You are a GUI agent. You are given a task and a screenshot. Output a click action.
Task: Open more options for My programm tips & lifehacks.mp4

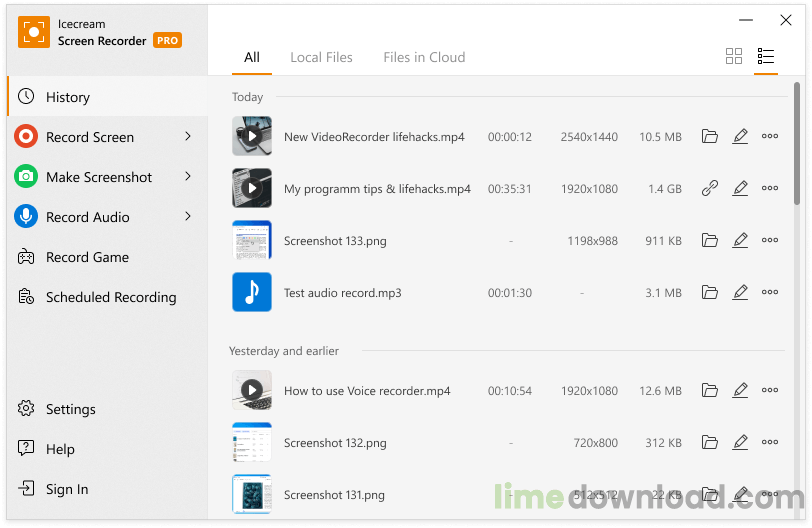[770, 188]
